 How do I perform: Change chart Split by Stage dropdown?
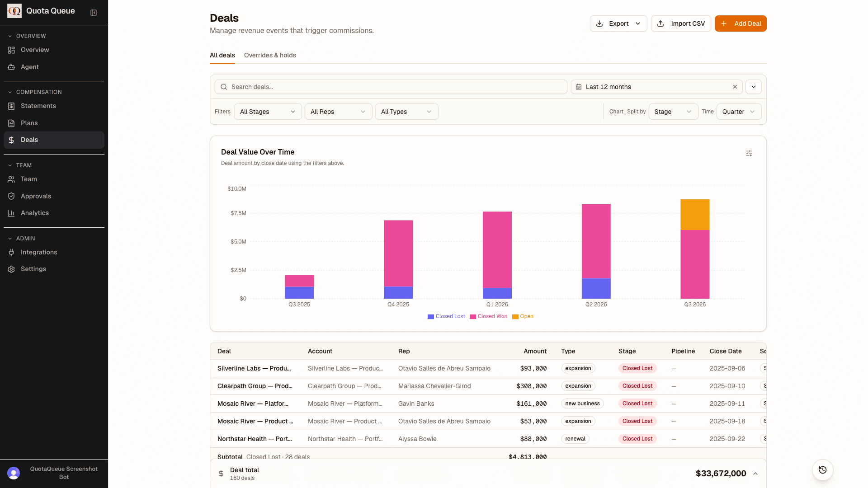673,112
